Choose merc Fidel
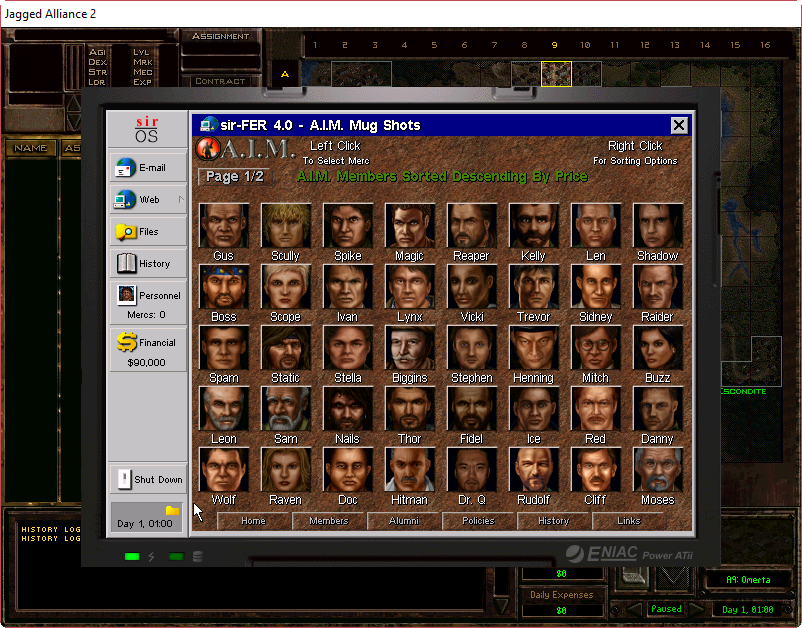 click(x=472, y=409)
